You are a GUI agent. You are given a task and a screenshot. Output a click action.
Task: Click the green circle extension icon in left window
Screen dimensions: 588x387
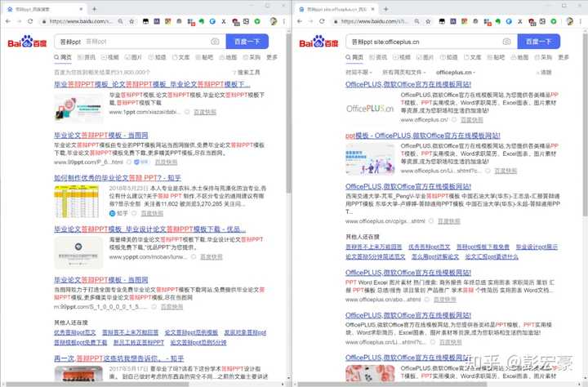(257, 21)
